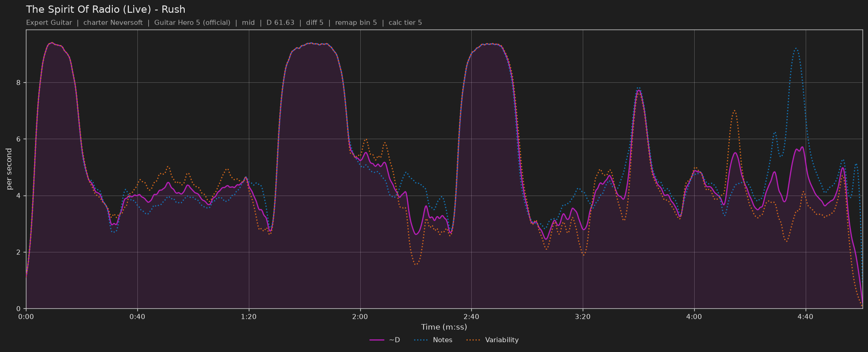Click the 0:40 x-axis tick label
This screenshot has width=868, height=352.
pyautogui.click(x=137, y=317)
